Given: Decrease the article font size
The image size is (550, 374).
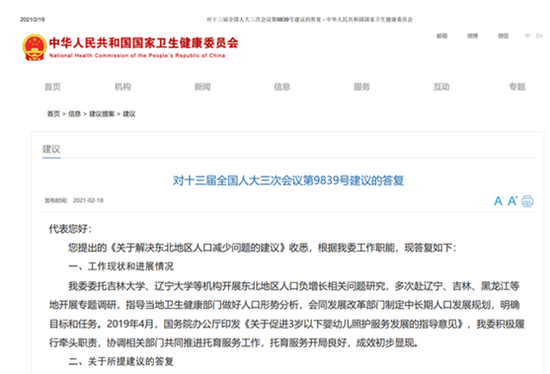Looking at the screenshot, I should click(x=498, y=201).
